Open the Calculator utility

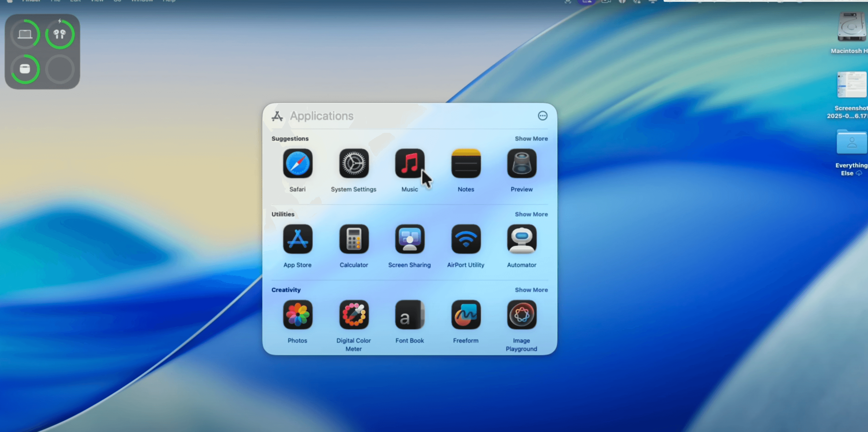(353, 240)
